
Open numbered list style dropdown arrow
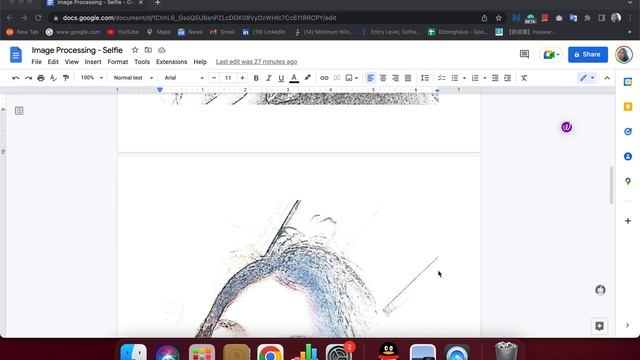(x=484, y=78)
